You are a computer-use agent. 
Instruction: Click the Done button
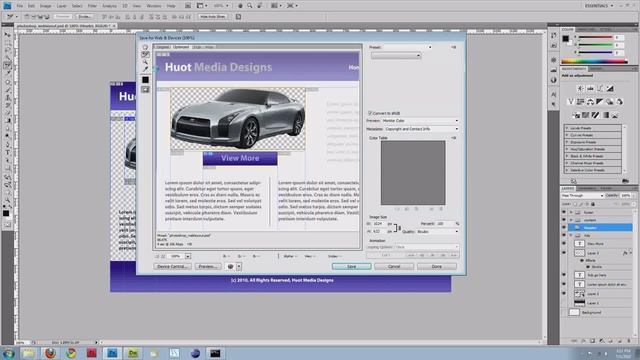437,267
